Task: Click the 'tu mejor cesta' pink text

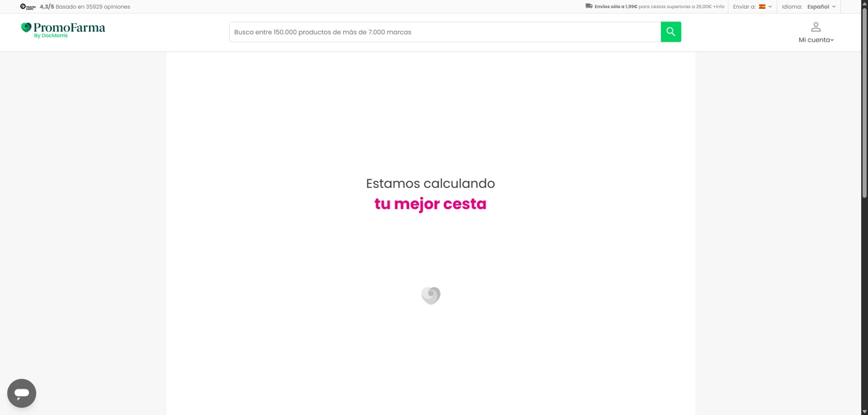Action: [431, 204]
